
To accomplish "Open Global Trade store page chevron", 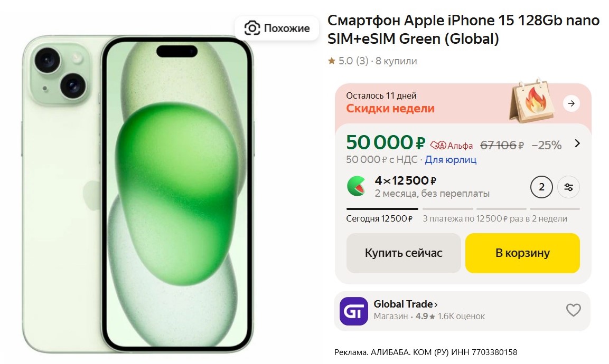I will coord(436,304).
